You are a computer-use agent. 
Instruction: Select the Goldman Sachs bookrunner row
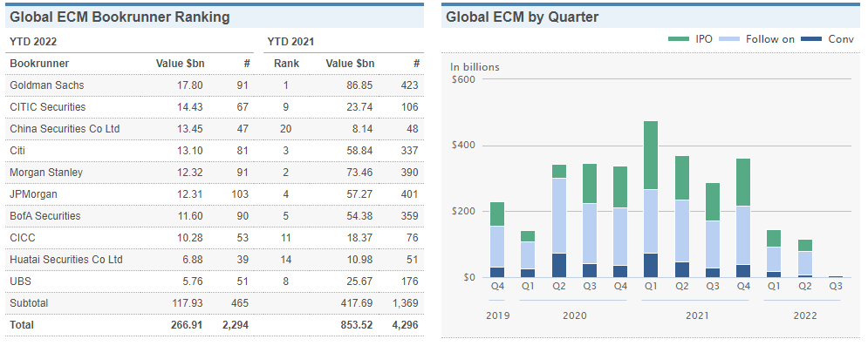(215, 85)
